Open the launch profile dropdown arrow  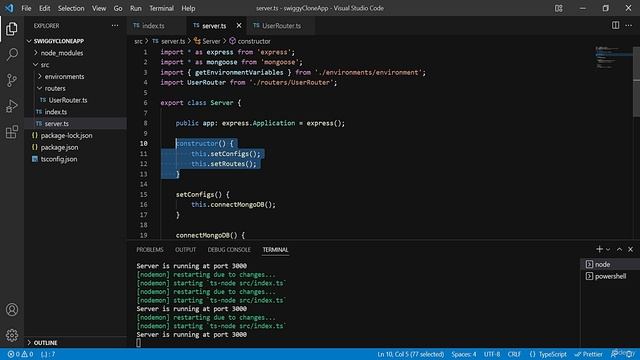pos(608,249)
